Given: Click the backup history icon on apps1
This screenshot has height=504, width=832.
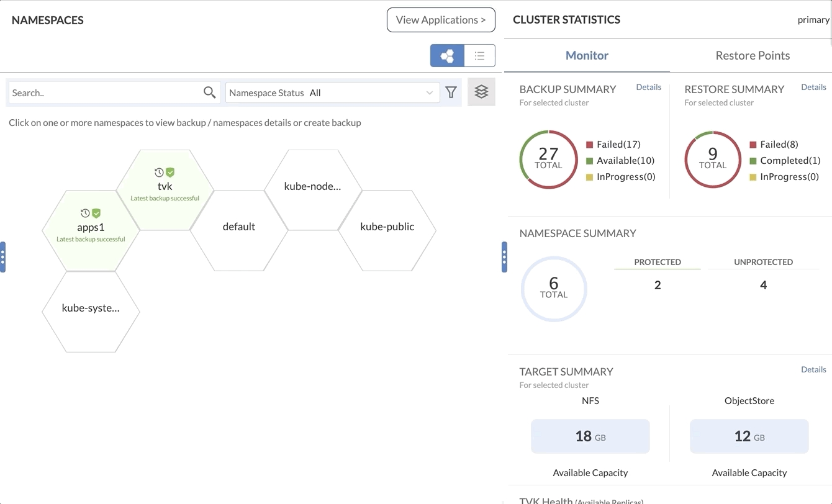Looking at the screenshot, I should point(85,213).
